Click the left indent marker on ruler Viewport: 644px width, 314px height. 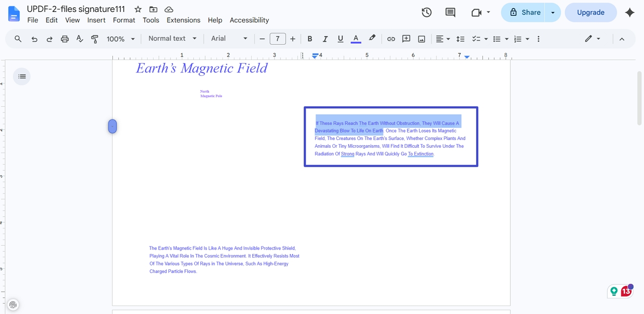pos(315,56)
